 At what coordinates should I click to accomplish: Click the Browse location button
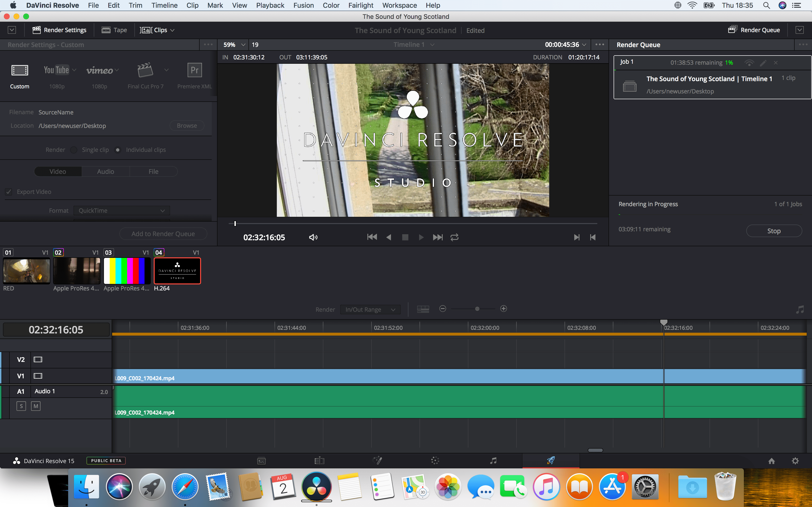coord(187,126)
